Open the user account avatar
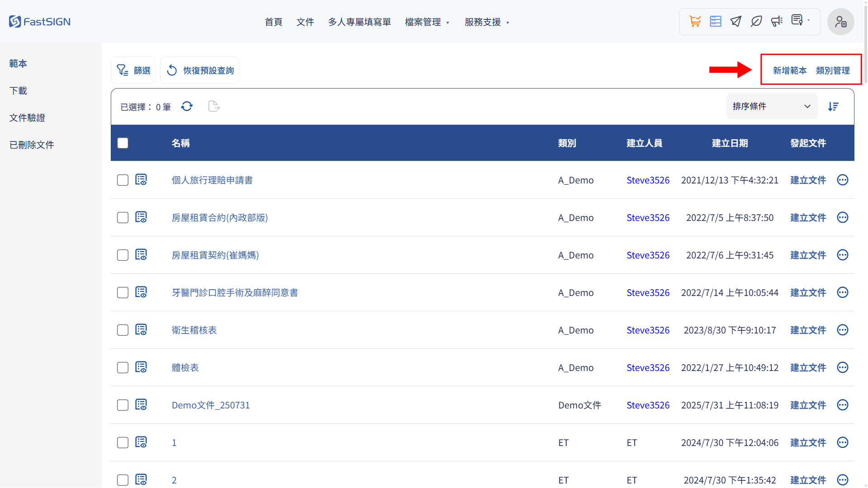The width and height of the screenshot is (868, 488). (840, 22)
